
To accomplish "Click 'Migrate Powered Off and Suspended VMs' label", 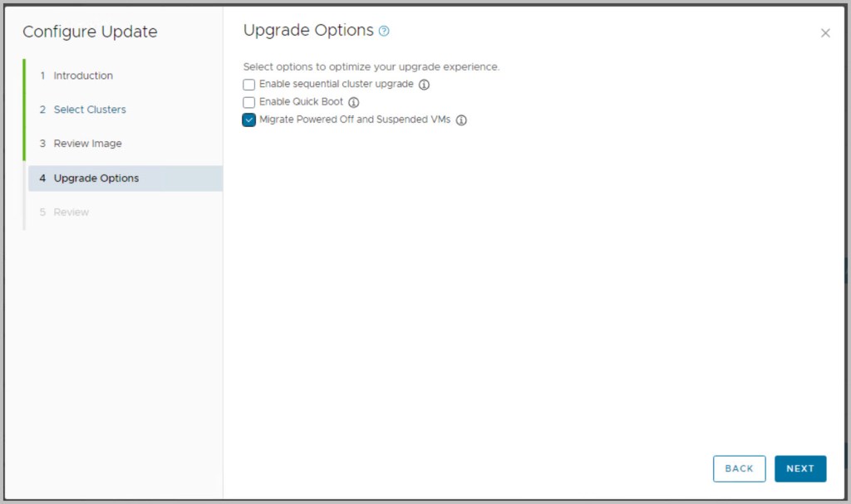I will (x=355, y=120).
